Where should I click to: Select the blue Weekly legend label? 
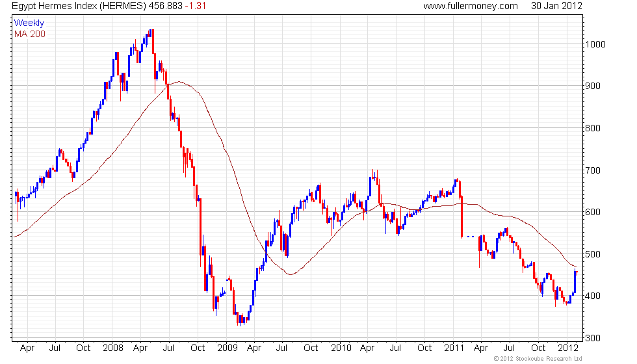29,23
